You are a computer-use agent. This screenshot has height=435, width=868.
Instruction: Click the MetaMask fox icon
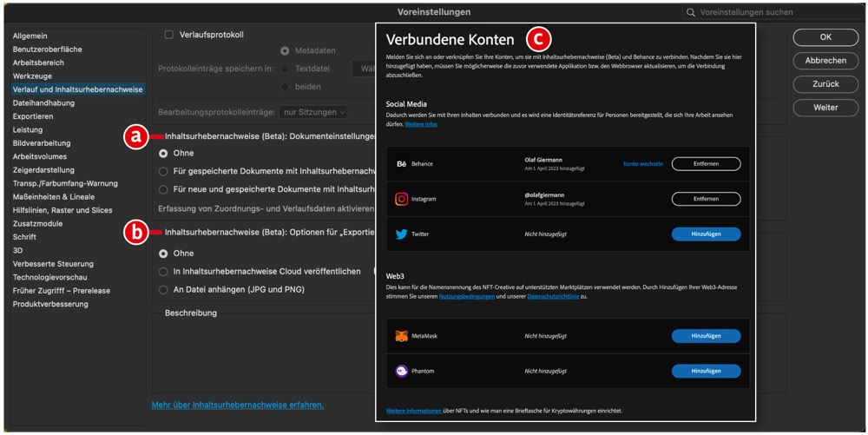[x=401, y=336]
